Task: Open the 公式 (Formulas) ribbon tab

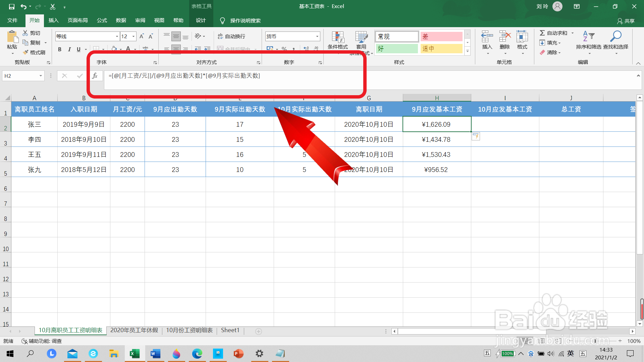Action: [x=102, y=20]
